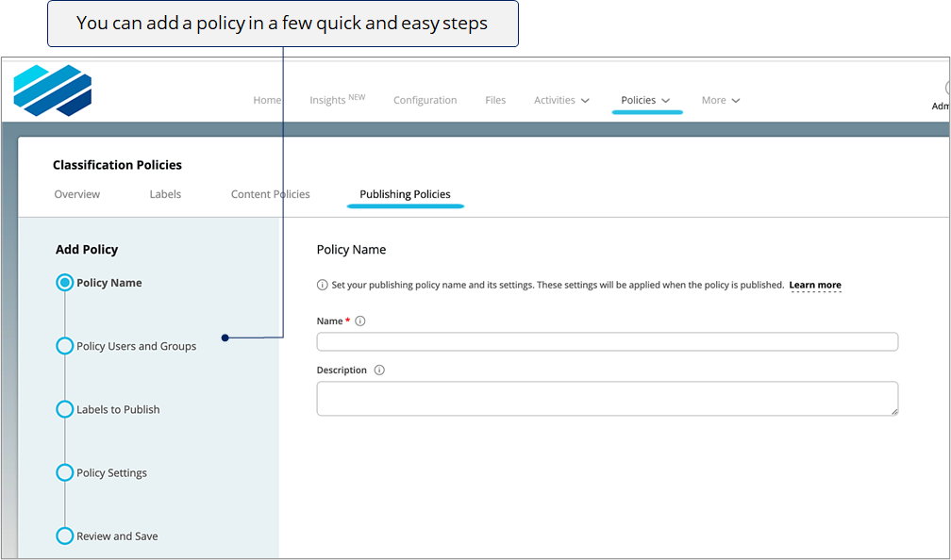Click the Description text area

[x=608, y=399]
